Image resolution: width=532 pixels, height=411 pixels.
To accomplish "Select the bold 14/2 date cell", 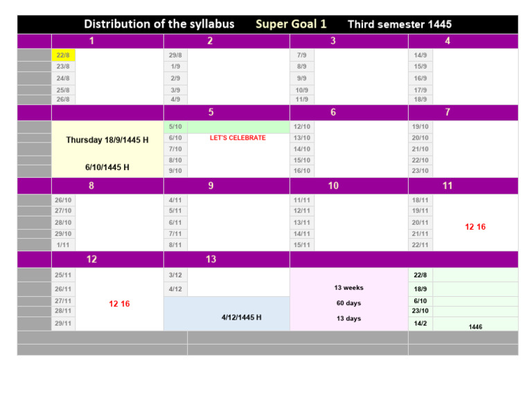I will click(x=420, y=324).
